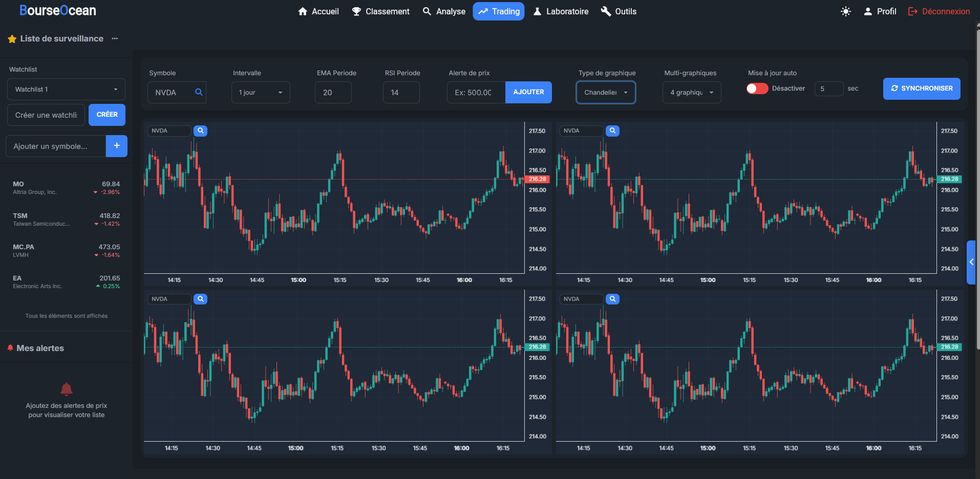Collapse side panel with blue chevron tab

pos(971,262)
